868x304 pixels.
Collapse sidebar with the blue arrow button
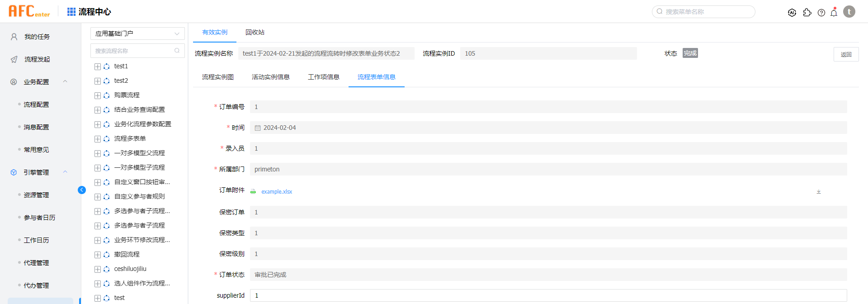tap(82, 190)
